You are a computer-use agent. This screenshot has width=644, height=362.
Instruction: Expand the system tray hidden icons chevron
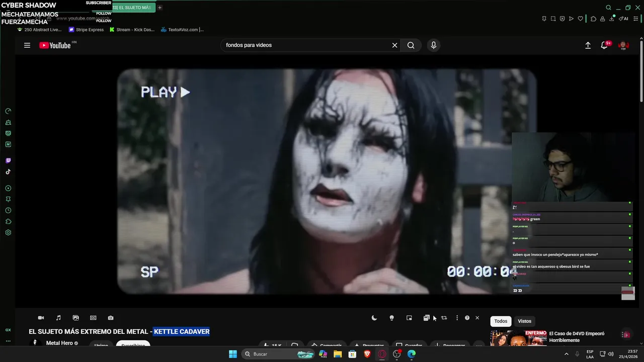point(567,354)
